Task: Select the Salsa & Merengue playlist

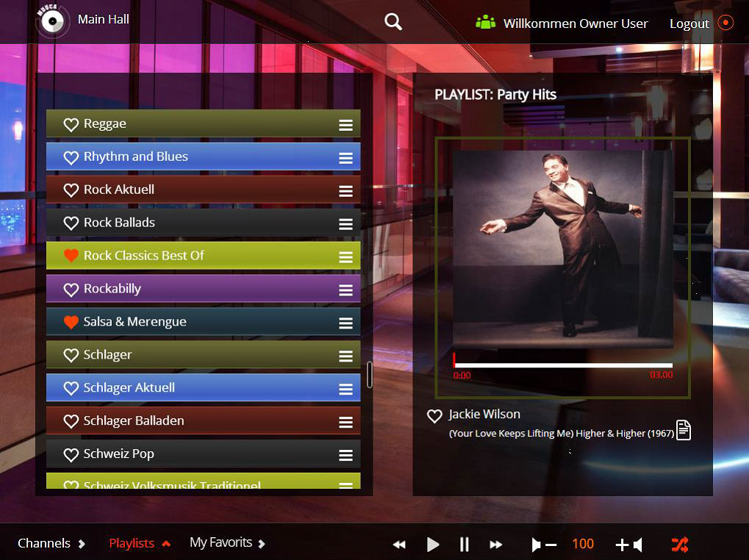Action: coord(204,321)
